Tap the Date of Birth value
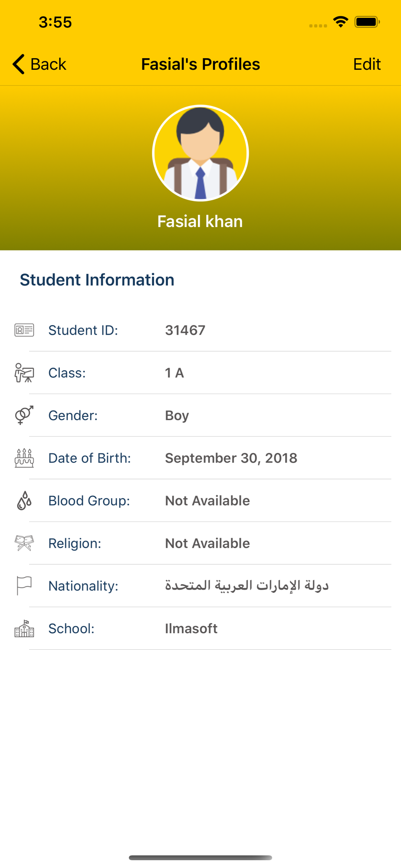The image size is (401, 868). click(231, 458)
